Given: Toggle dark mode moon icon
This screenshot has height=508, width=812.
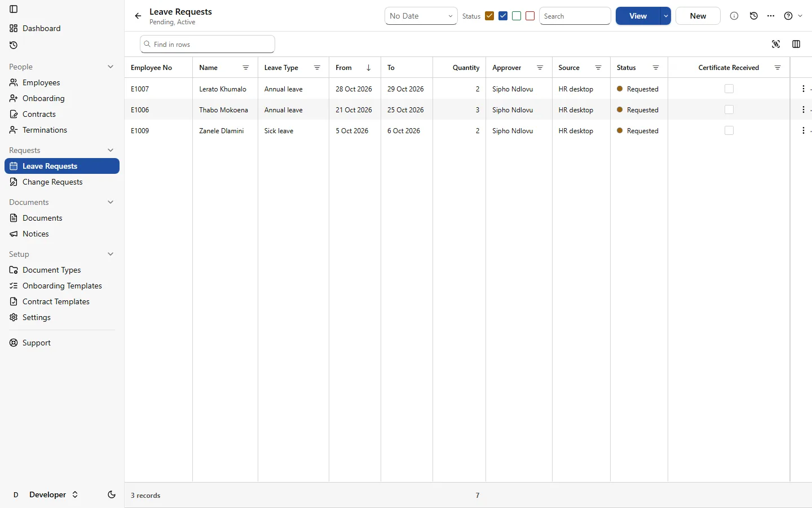Looking at the screenshot, I should (112, 494).
